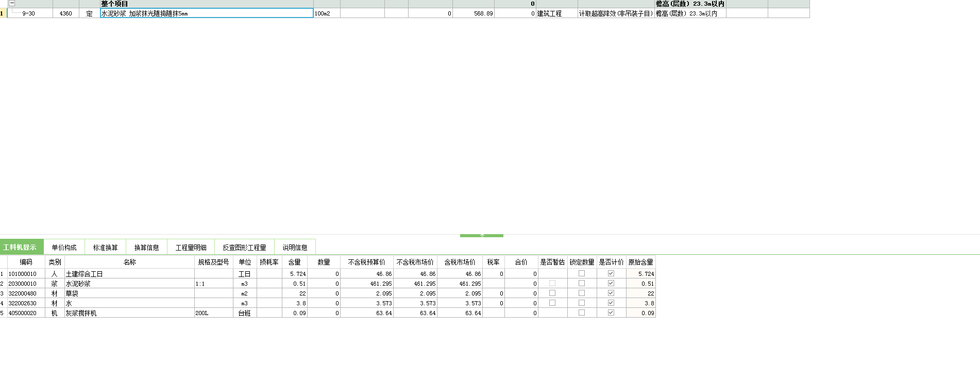Screen dimensions: 980x378
Task: Select code 101000010 cell
Action: [x=26, y=274]
